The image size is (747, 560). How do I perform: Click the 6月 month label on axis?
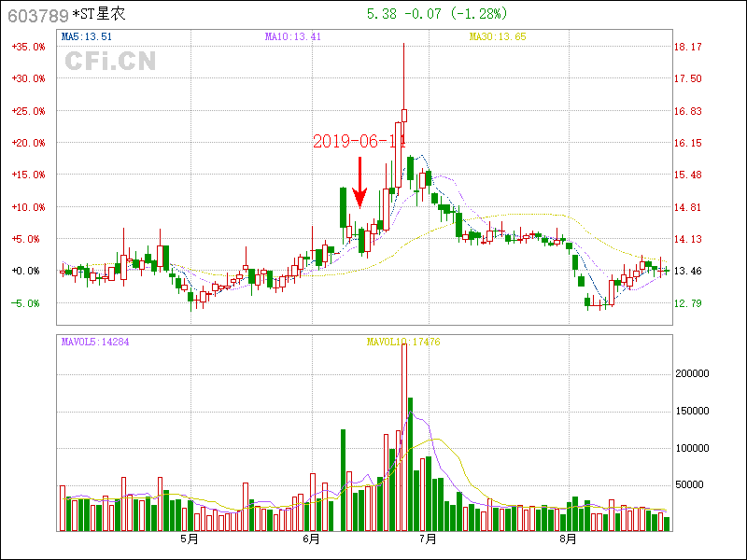312,539
